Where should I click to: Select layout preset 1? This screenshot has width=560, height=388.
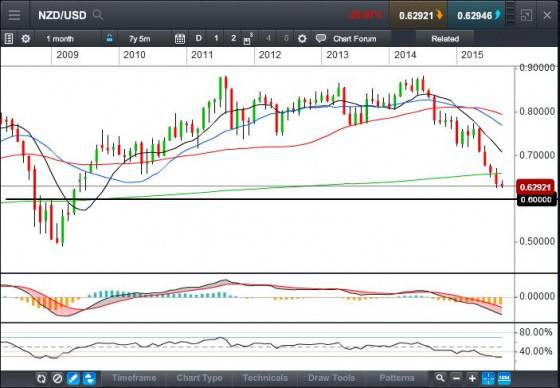(216, 38)
